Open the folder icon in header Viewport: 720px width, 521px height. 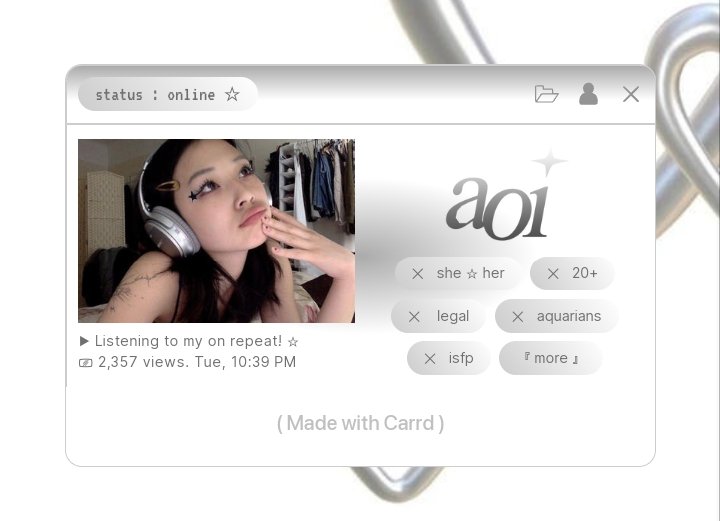pyautogui.click(x=546, y=94)
